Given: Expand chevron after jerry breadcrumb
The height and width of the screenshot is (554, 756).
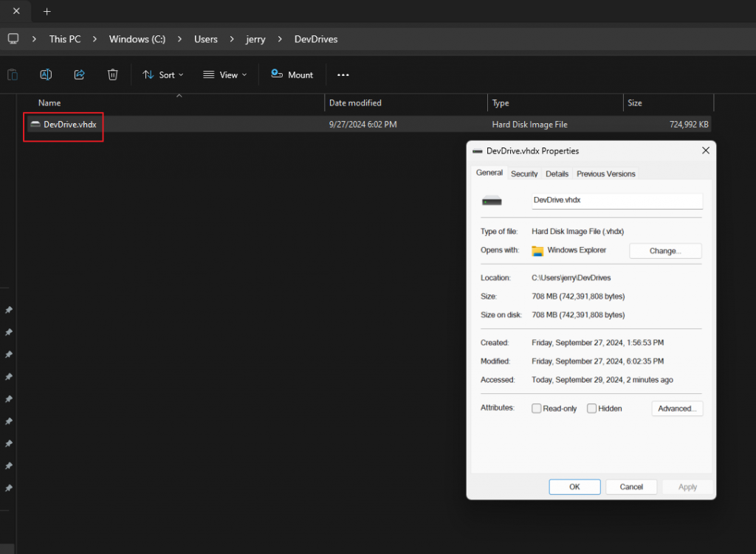Looking at the screenshot, I should point(280,39).
